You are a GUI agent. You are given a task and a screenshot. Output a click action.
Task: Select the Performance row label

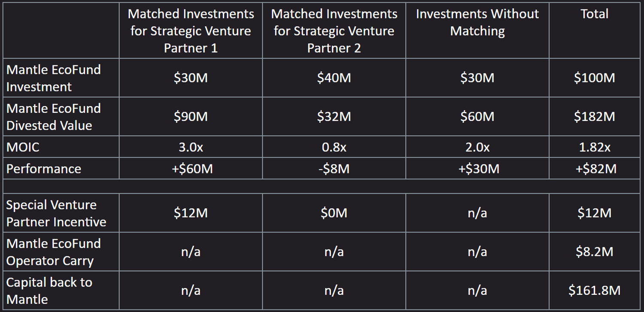pyautogui.click(x=44, y=169)
